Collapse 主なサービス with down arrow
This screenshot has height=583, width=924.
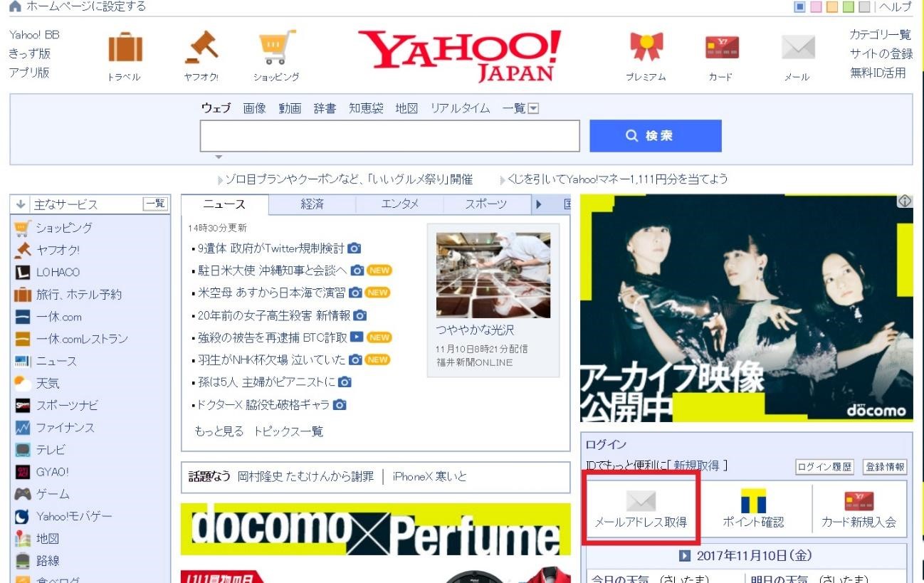tap(20, 204)
